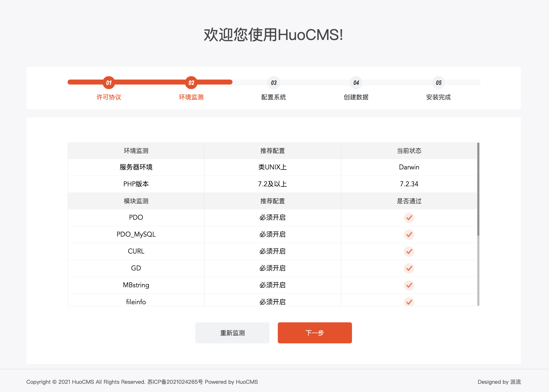Click the Copyright © 2021 HuoCMS text
This screenshot has height=392, width=549.
coord(60,382)
